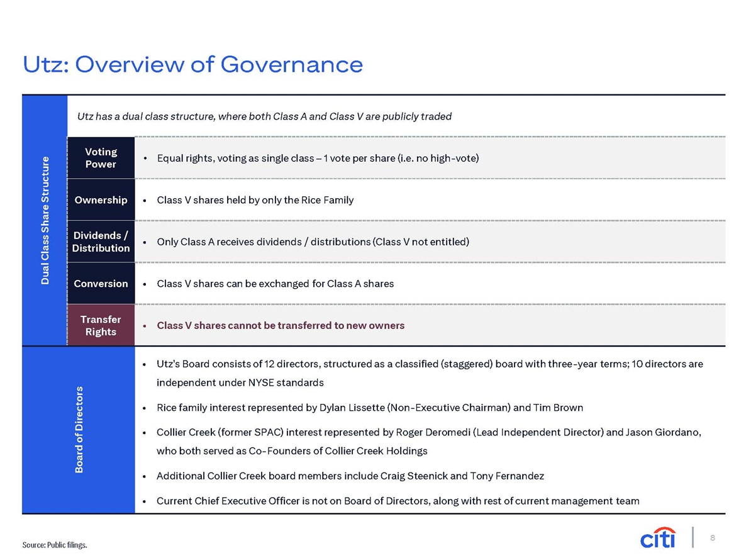Click 'Class V shares held by only the Rice Family'
Viewport: 746px width, 560px height.
click(x=255, y=200)
